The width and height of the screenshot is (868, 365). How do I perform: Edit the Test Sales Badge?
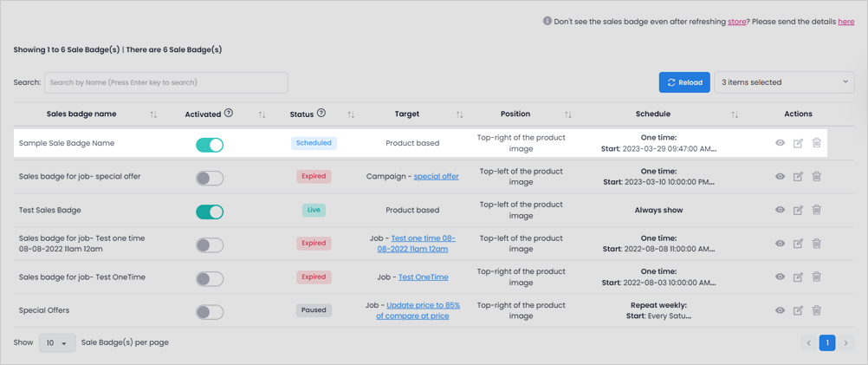point(798,210)
